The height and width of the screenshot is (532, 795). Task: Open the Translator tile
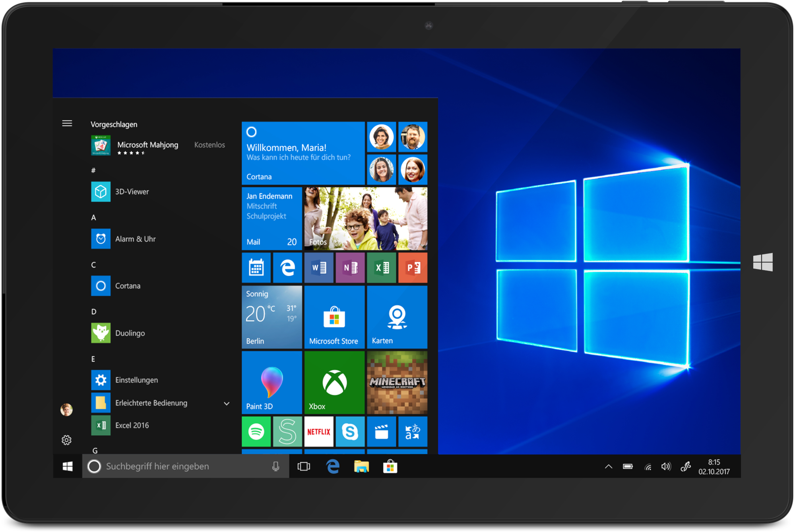pyautogui.click(x=413, y=431)
